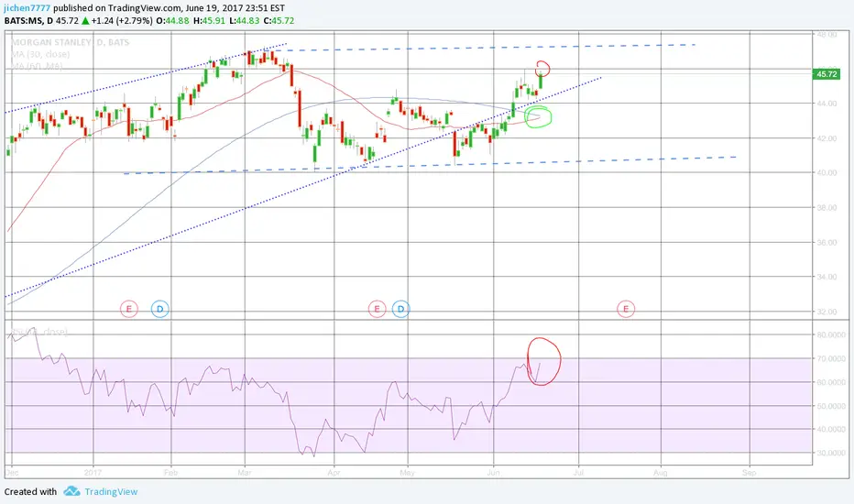This screenshot has height=504, width=854.
Task: Click the 40.0000 RSI axis label
Action: tap(830, 430)
